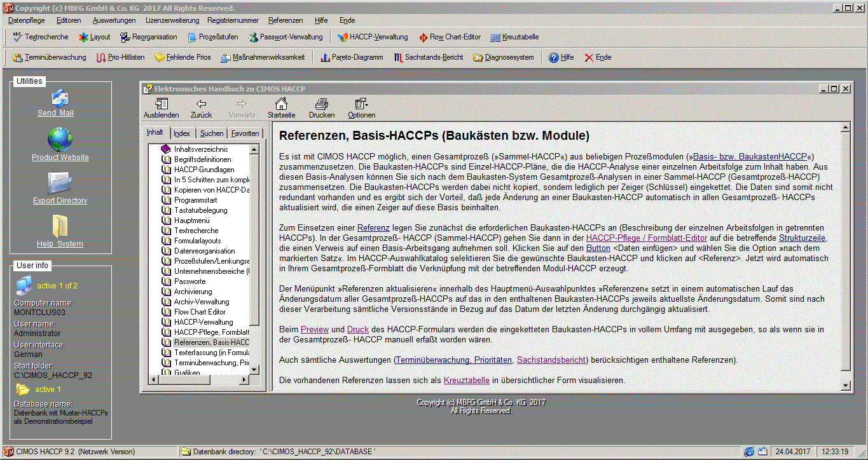Go to Startseite in the handbook
The image size is (868, 460).
281,109
